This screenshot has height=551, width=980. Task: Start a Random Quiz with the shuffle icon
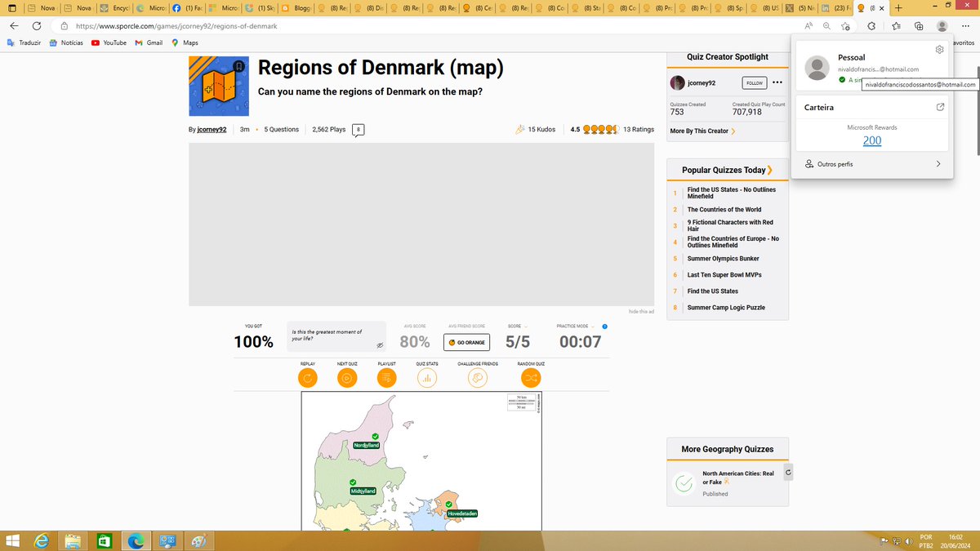coord(531,377)
